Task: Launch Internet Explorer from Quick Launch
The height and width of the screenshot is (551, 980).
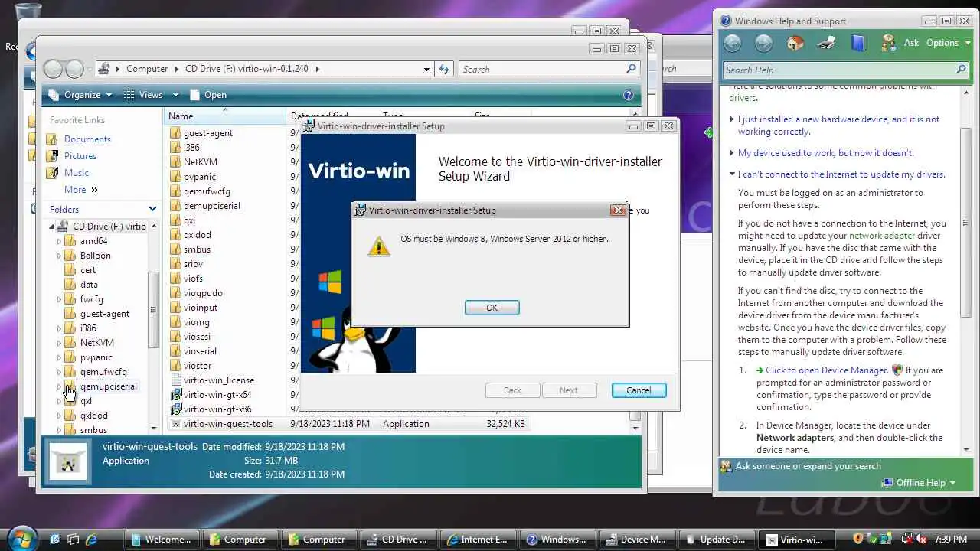Action: point(91,540)
